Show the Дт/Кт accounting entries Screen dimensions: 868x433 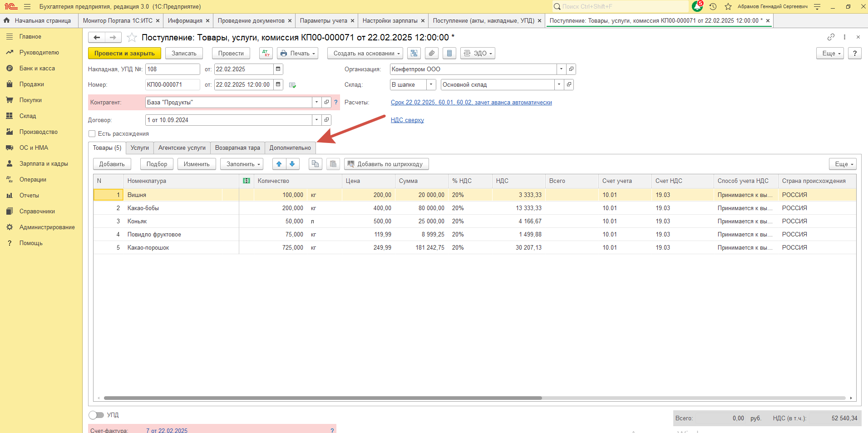(x=266, y=53)
